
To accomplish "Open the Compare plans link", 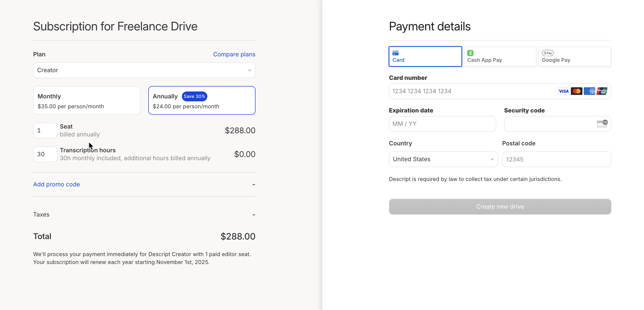I will point(234,54).
